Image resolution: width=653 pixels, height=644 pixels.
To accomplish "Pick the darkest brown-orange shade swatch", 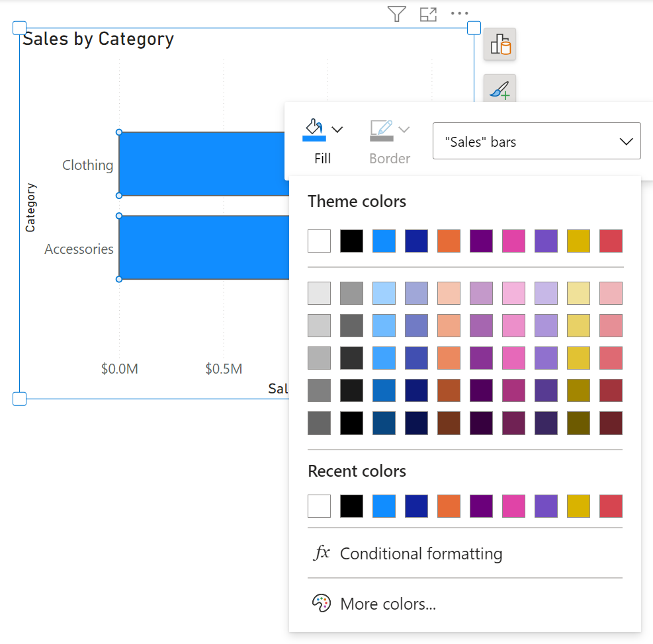I will point(449,423).
